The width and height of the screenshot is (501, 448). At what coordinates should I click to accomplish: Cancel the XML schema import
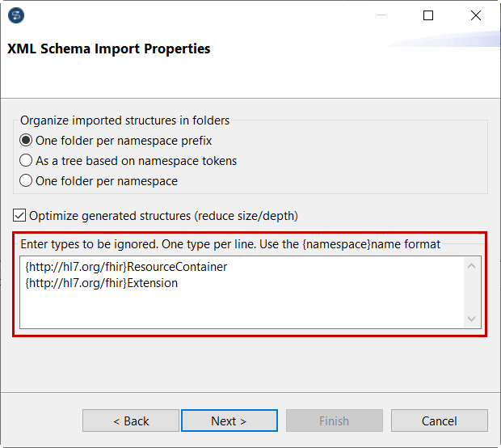point(439,421)
